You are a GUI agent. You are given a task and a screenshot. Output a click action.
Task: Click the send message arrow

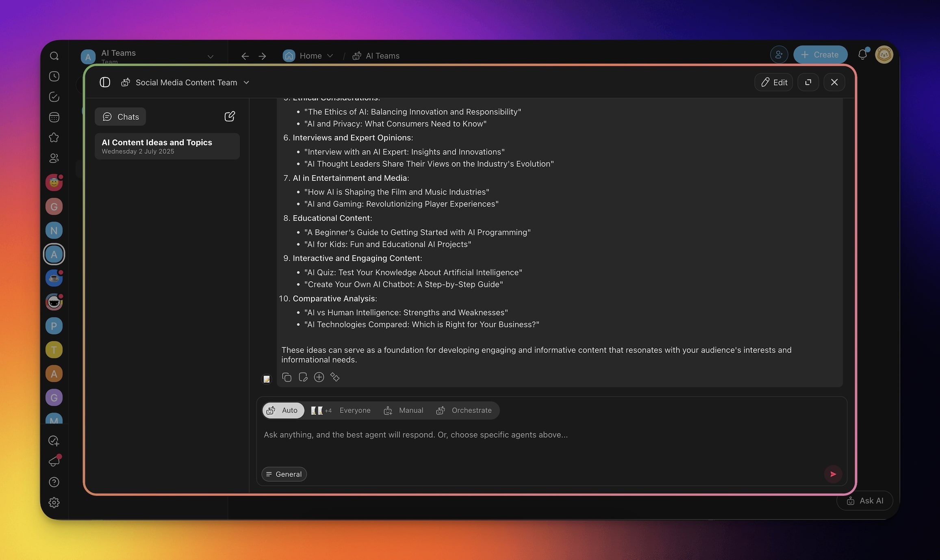[833, 474]
